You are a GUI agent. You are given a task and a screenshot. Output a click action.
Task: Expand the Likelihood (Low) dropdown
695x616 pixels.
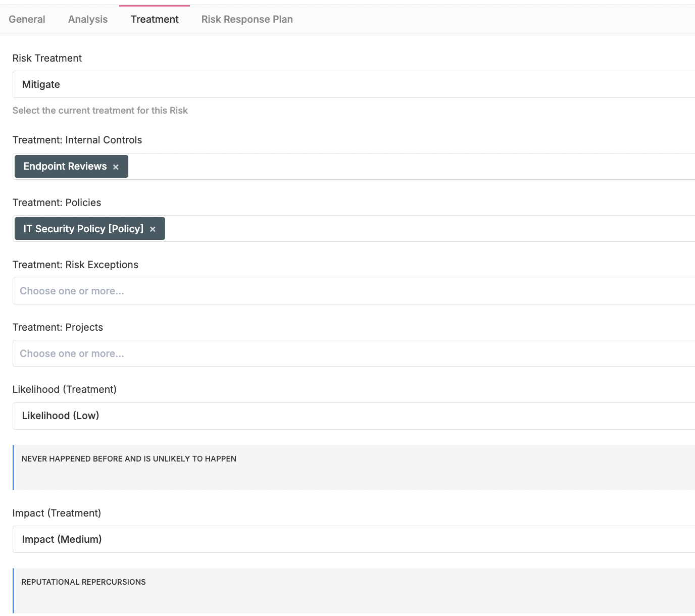354,416
